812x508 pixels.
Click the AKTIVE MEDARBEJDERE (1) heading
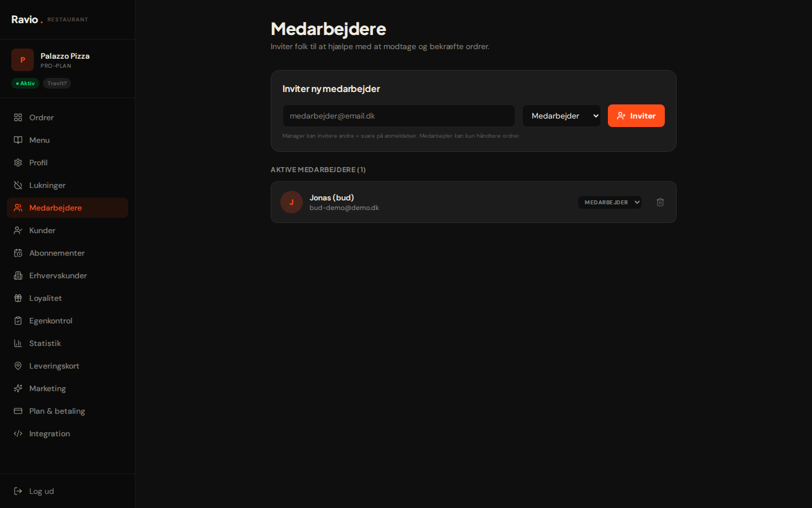tap(318, 169)
